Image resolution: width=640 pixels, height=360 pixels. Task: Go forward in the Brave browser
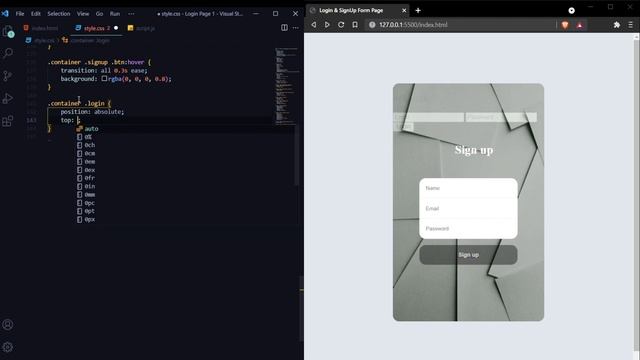327,24
